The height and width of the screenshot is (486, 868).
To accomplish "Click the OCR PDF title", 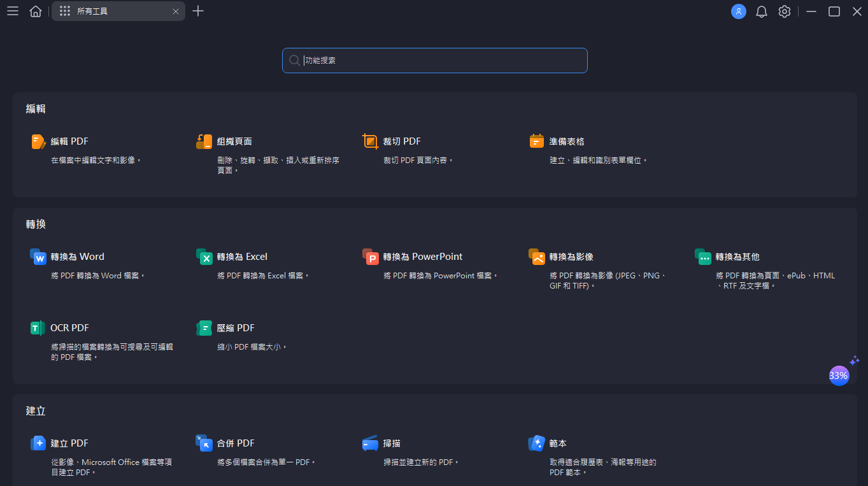I will [69, 328].
